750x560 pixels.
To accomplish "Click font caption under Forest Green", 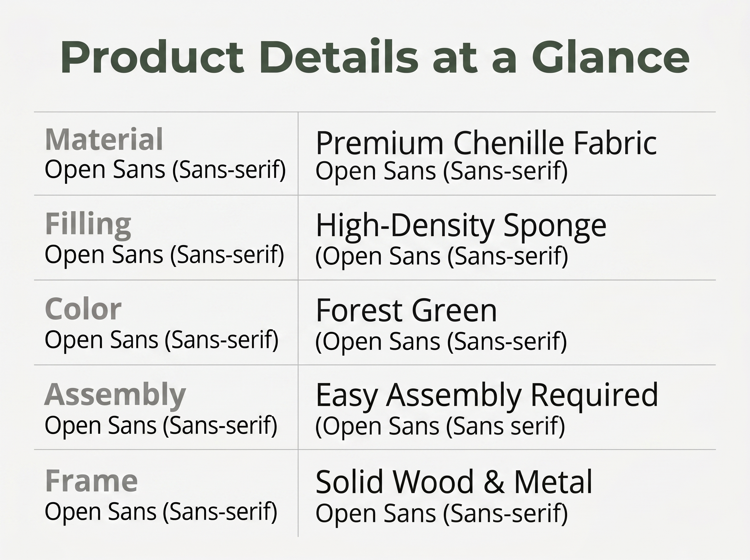I will [x=441, y=342].
